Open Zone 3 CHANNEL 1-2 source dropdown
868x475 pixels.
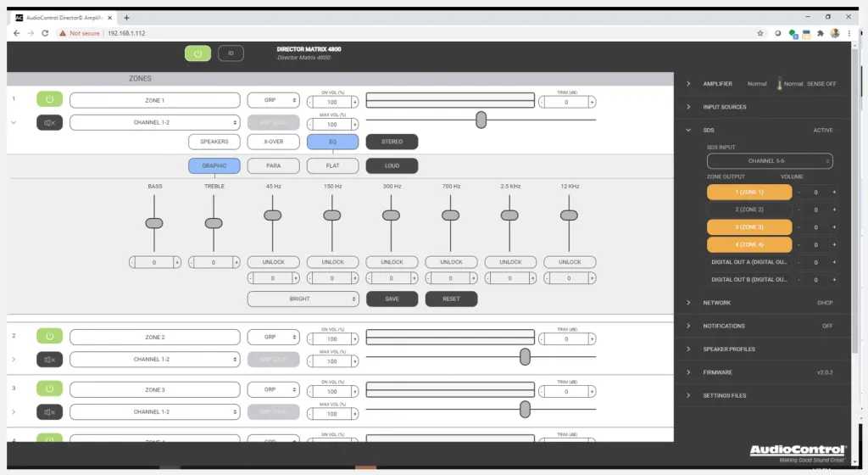point(155,412)
